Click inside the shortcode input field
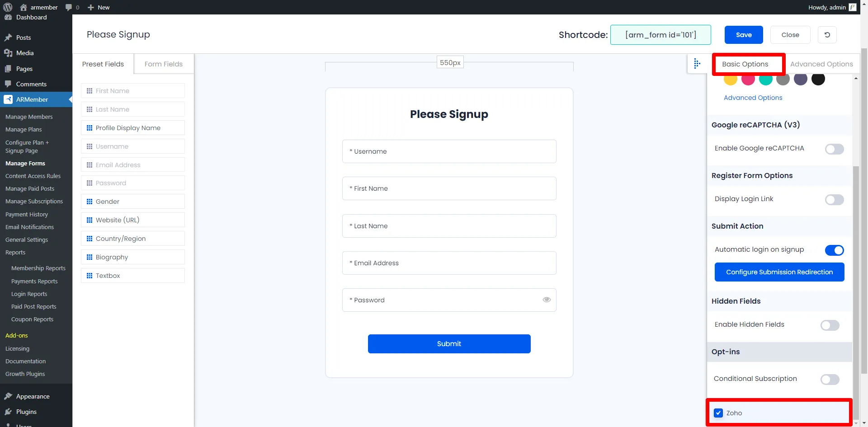 (660, 35)
